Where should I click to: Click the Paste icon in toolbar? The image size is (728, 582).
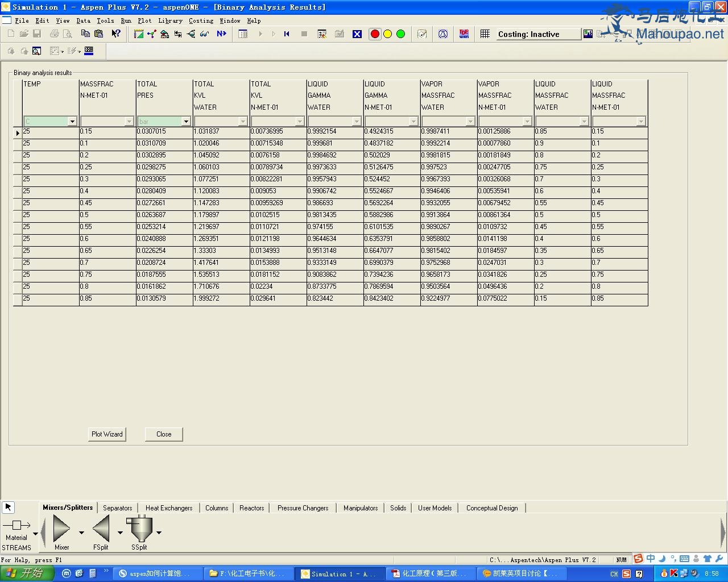click(x=98, y=34)
